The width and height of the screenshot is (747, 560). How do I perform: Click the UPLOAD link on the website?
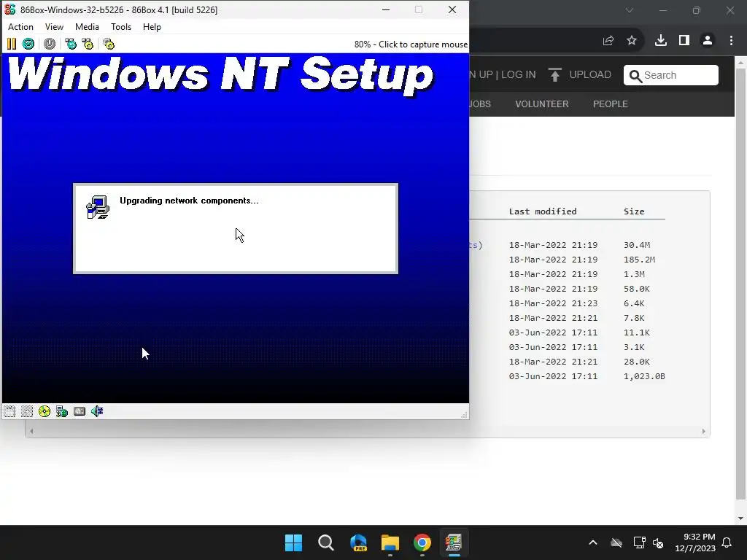click(x=580, y=75)
